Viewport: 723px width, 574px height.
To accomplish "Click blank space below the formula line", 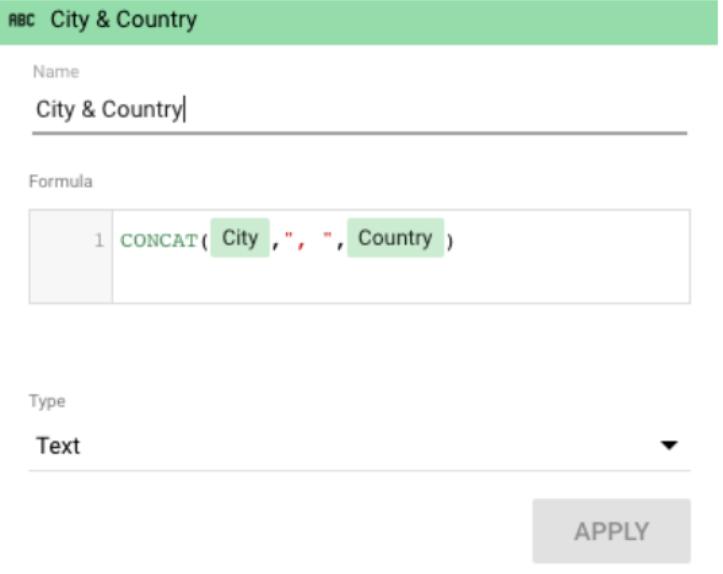I will click(x=400, y=282).
